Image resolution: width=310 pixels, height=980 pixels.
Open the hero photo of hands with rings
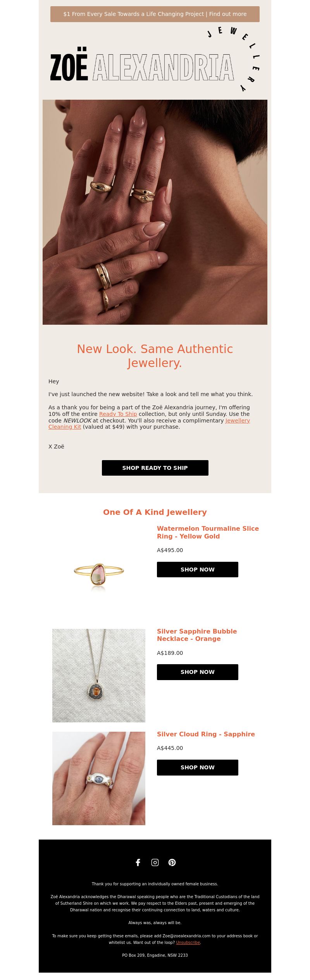click(155, 212)
